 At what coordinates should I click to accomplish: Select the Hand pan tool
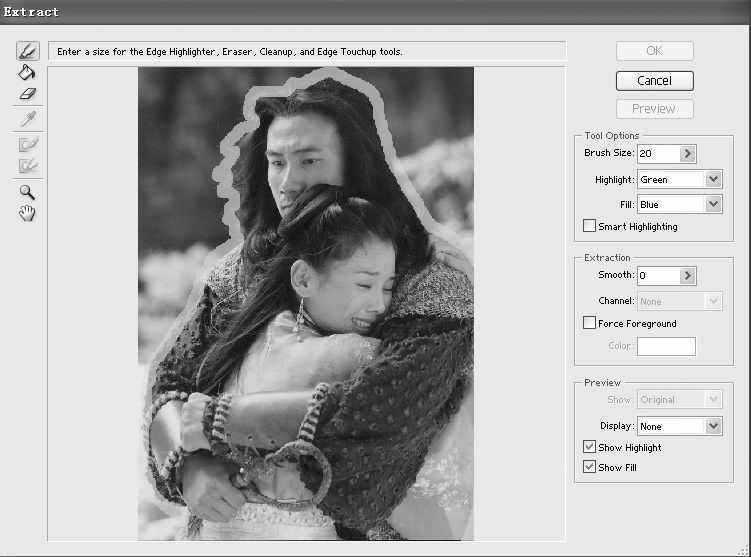(27, 213)
